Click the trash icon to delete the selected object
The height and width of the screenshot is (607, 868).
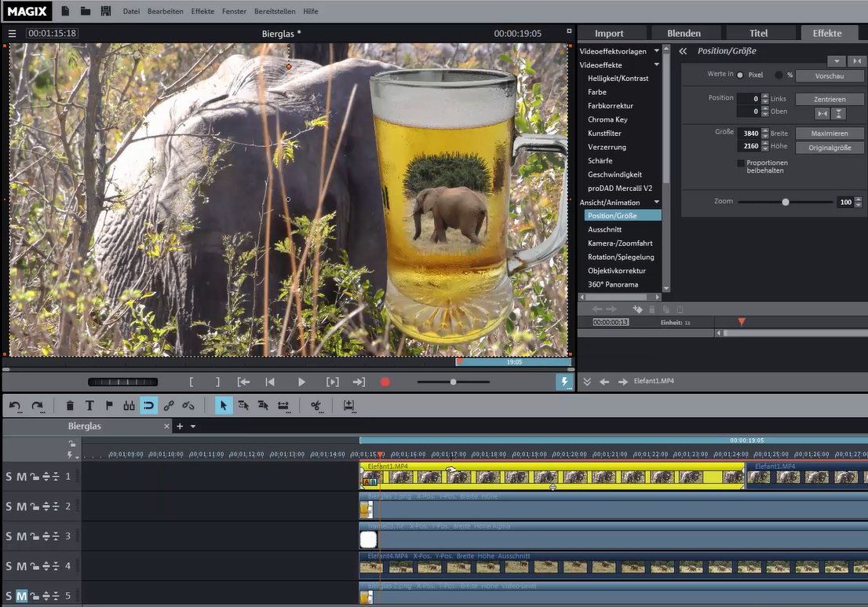70,406
